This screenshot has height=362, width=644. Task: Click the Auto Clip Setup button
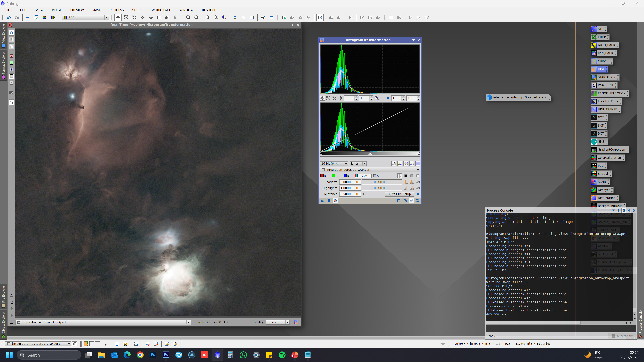399,194
